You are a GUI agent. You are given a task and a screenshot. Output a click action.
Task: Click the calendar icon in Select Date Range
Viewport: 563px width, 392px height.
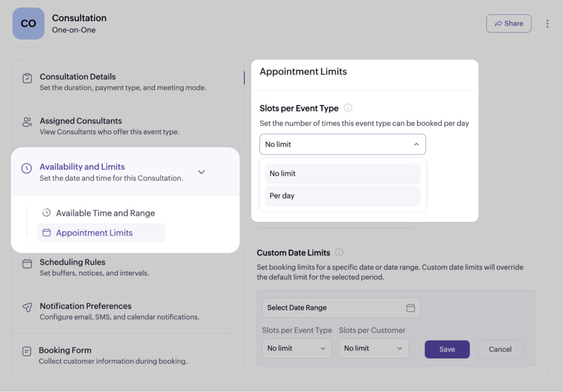pyautogui.click(x=410, y=308)
